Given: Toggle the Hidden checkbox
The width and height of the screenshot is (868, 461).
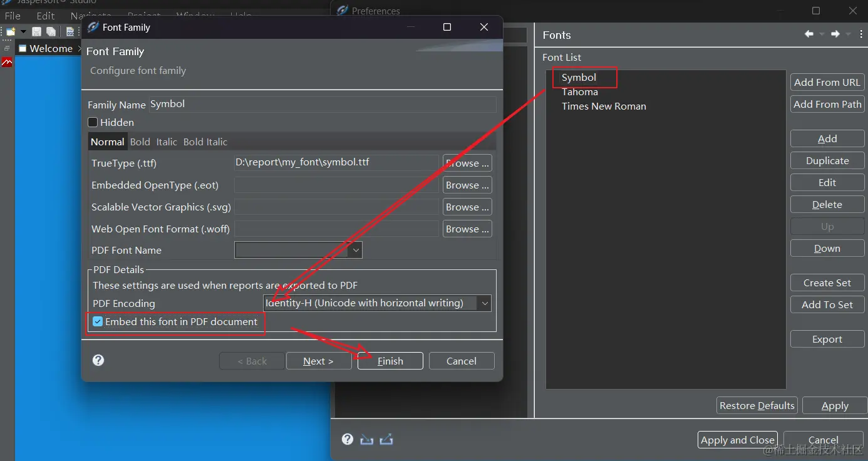Looking at the screenshot, I should (93, 122).
